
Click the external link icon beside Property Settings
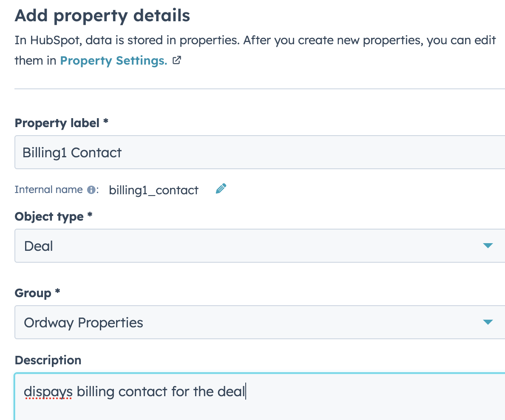point(177,60)
